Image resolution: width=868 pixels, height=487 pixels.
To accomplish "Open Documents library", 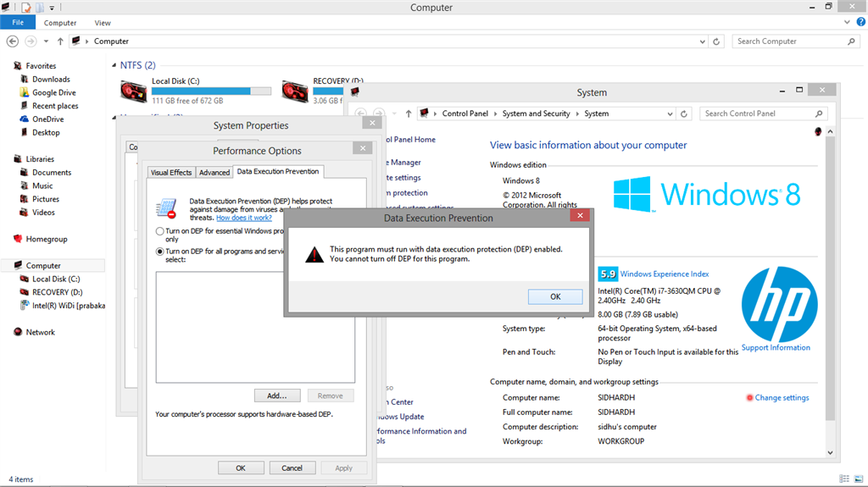I will click(52, 172).
